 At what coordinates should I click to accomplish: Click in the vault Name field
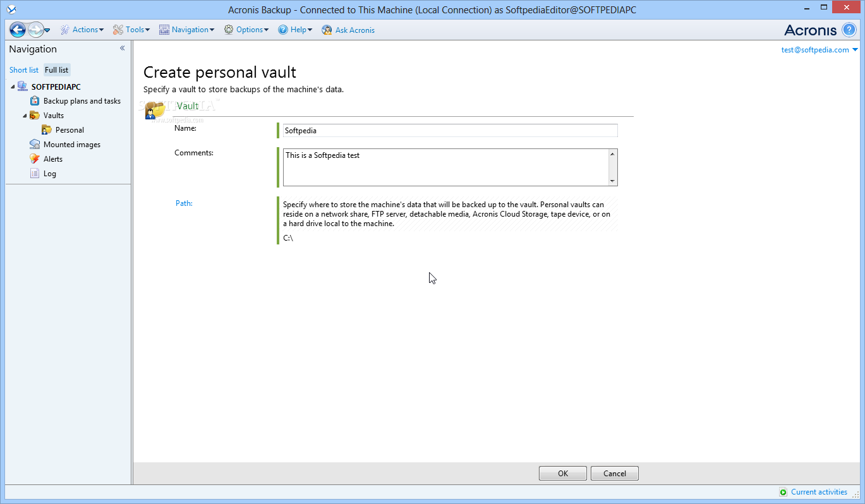450,131
